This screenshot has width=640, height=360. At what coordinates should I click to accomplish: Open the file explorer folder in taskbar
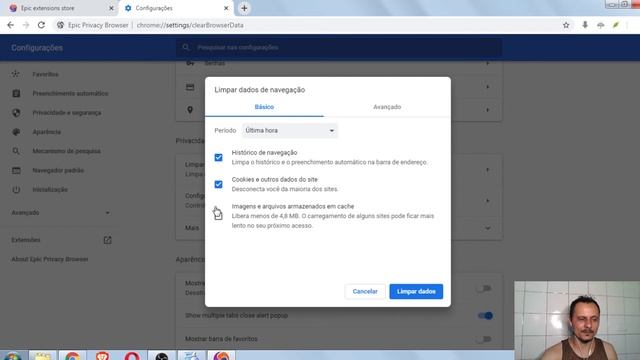tap(42, 356)
